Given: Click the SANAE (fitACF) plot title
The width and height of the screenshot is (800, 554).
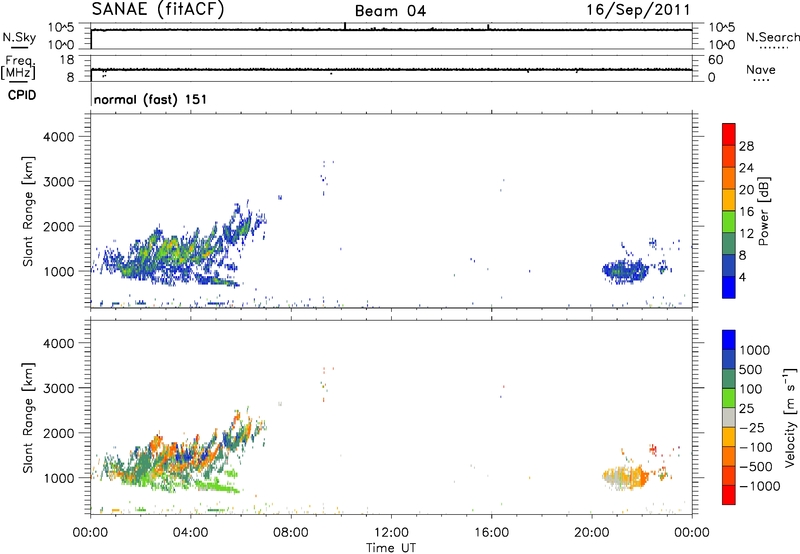Looking at the screenshot, I should [x=158, y=10].
